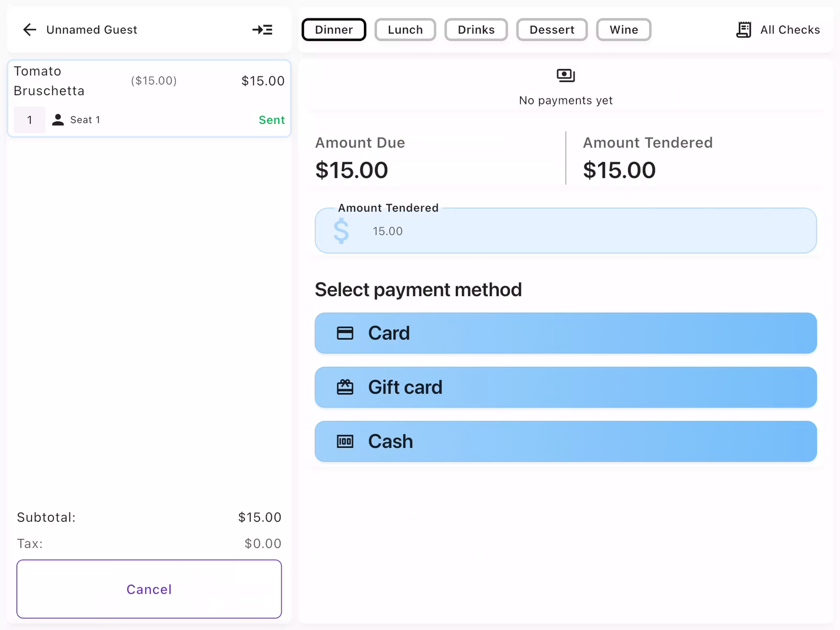Click the dollar sign in Amount Tendered
Image resolution: width=840 pixels, height=630 pixels.
click(341, 230)
